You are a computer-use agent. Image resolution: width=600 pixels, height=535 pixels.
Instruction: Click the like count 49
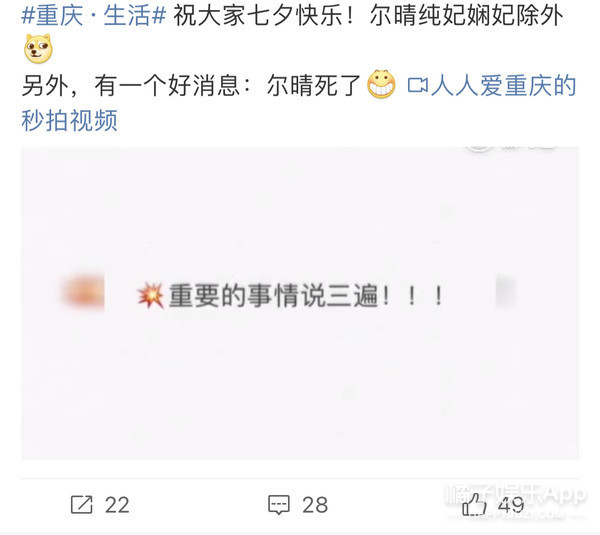pos(511,505)
